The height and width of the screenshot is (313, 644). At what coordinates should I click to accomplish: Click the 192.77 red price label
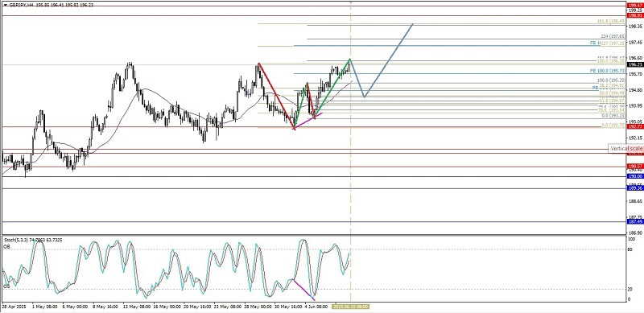[x=635, y=127]
